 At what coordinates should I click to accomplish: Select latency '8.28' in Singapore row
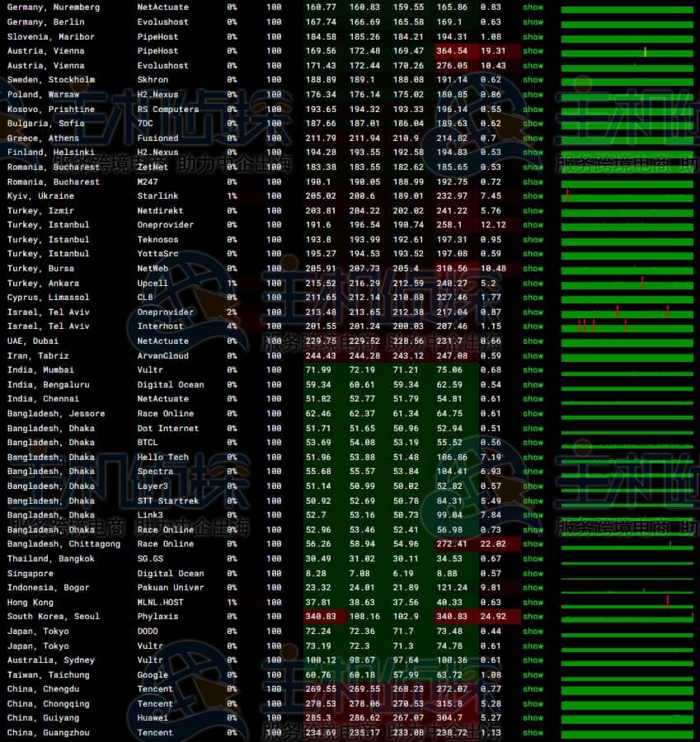[316, 574]
